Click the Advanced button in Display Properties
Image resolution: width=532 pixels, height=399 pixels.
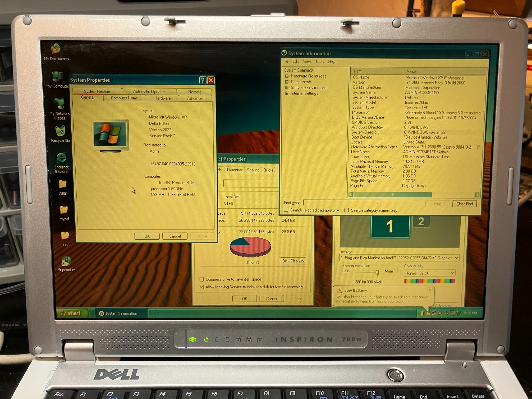click(x=443, y=305)
